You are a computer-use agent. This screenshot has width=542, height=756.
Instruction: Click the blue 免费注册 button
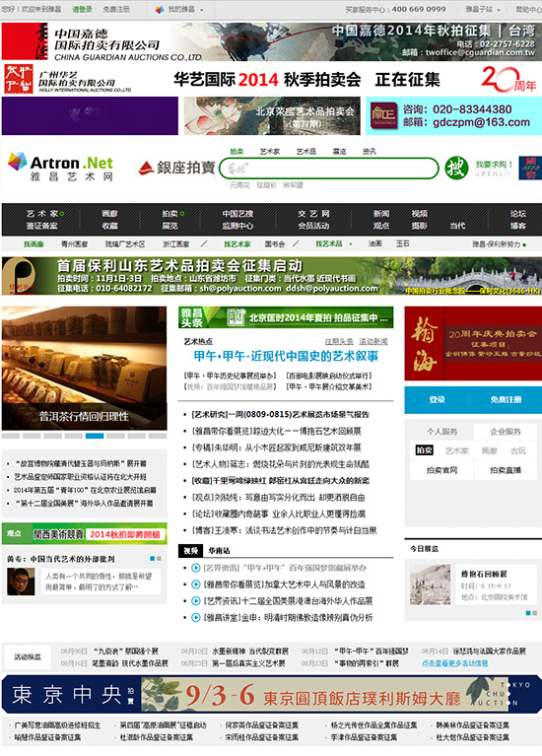(x=506, y=400)
